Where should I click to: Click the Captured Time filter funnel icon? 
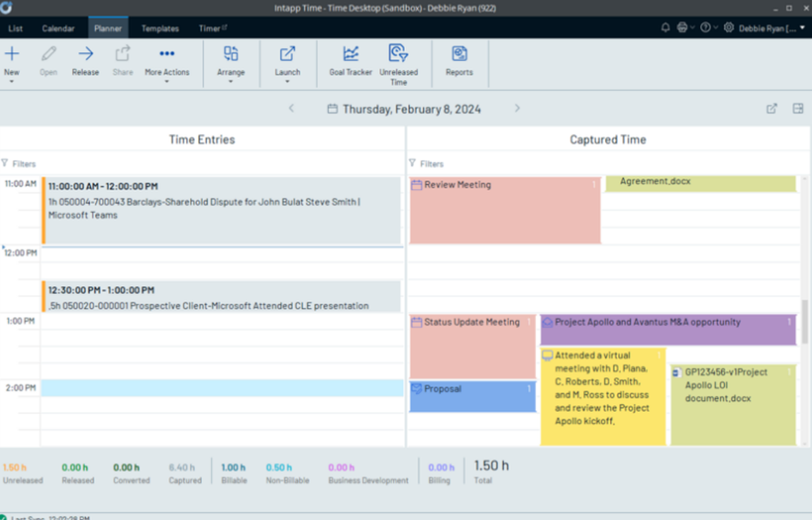tap(412, 163)
